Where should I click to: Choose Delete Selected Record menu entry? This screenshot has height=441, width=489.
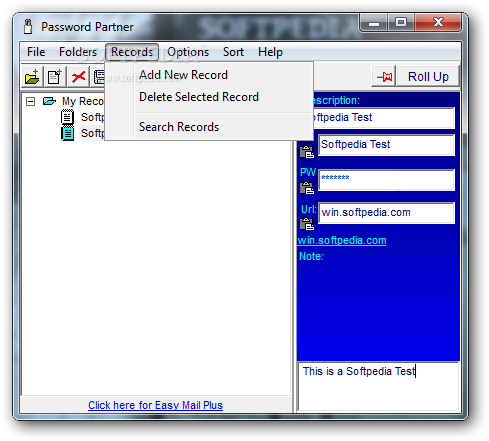(209, 97)
